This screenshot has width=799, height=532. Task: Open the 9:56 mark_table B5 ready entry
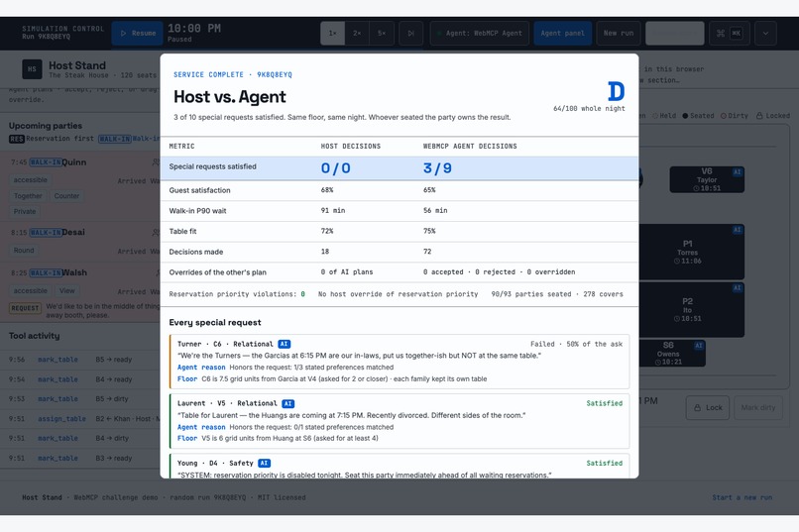[80, 360]
